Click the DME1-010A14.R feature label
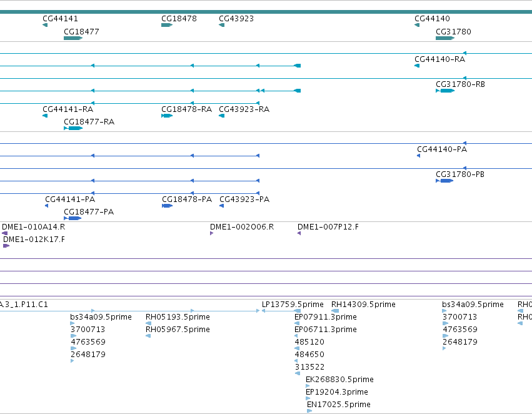The height and width of the screenshot is (414, 532). (x=34, y=227)
